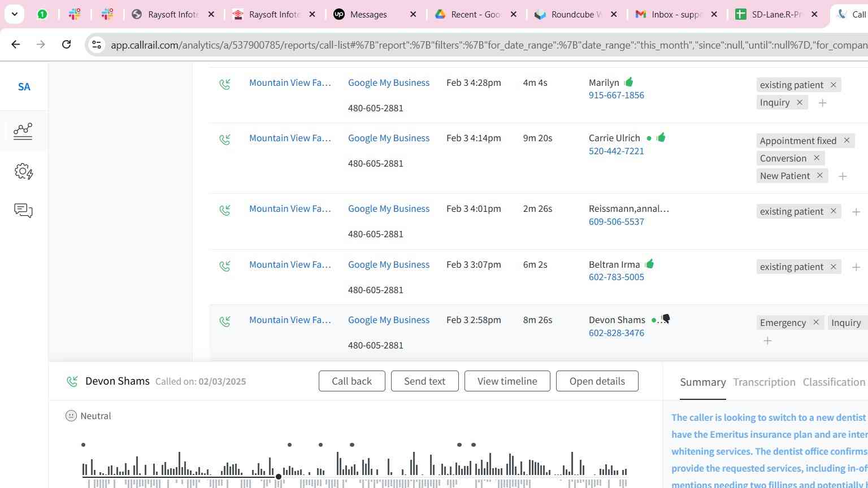This screenshot has height=488, width=868.
Task: Remove Appointment fixed tag
Action: [847, 140]
